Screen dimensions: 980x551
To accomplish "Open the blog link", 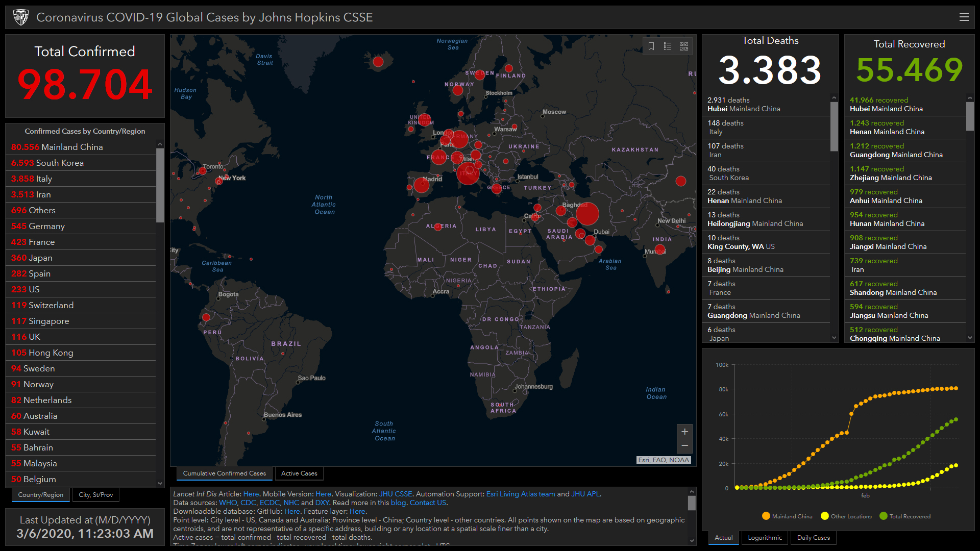I will point(398,503).
